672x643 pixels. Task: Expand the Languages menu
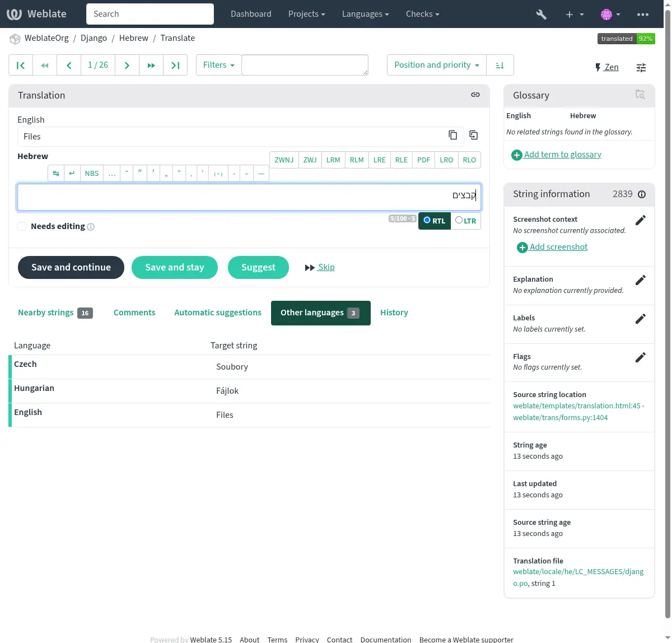tap(366, 14)
